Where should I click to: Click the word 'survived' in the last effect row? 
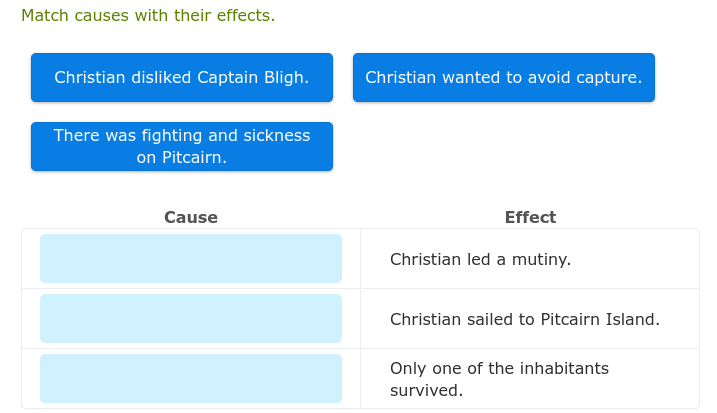click(x=426, y=390)
